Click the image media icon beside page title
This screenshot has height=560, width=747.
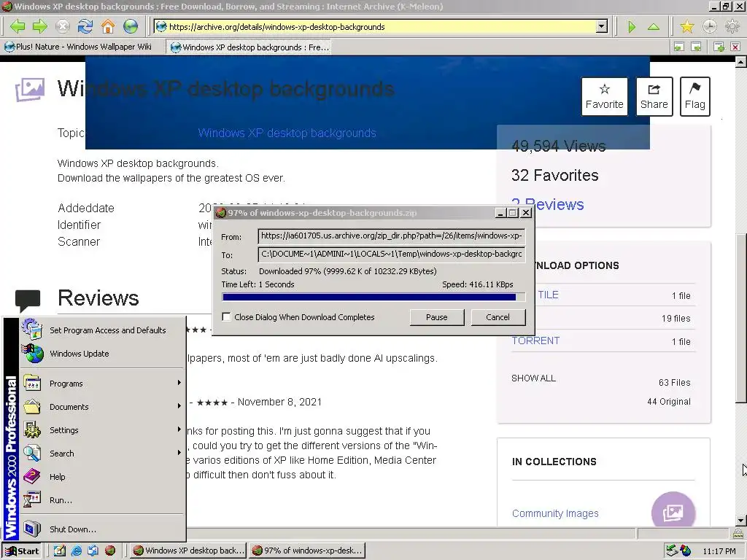tap(29, 89)
